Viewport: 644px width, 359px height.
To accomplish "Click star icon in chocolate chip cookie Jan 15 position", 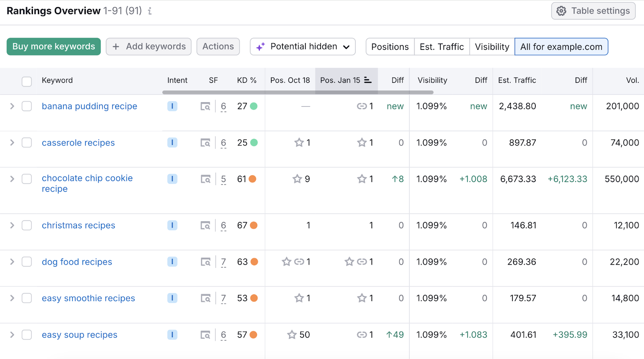I will click(362, 179).
